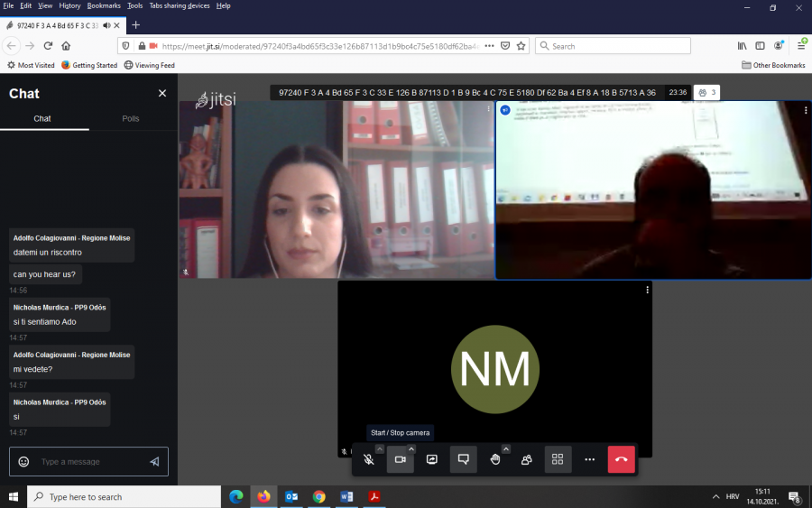Open the Bookmarks menu

pyautogui.click(x=104, y=5)
